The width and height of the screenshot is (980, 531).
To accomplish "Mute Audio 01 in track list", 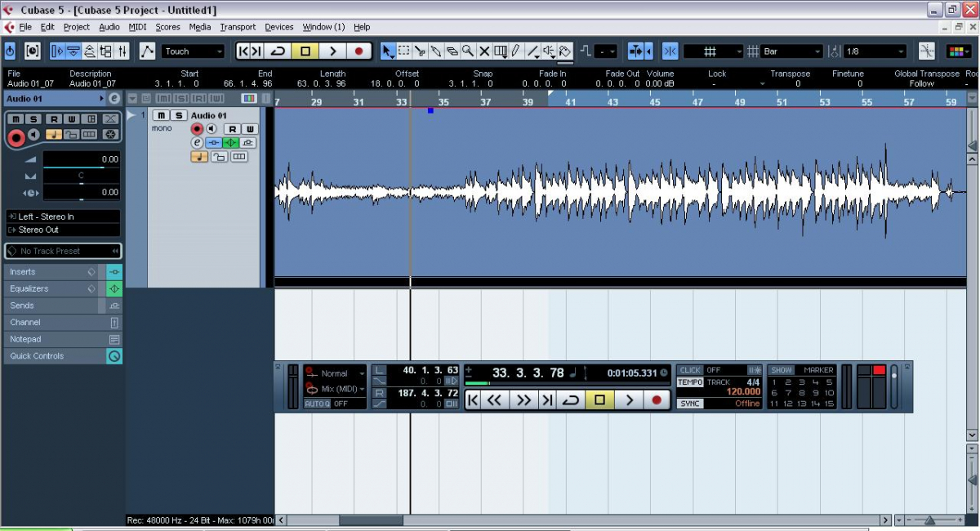I will coord(162,115).
